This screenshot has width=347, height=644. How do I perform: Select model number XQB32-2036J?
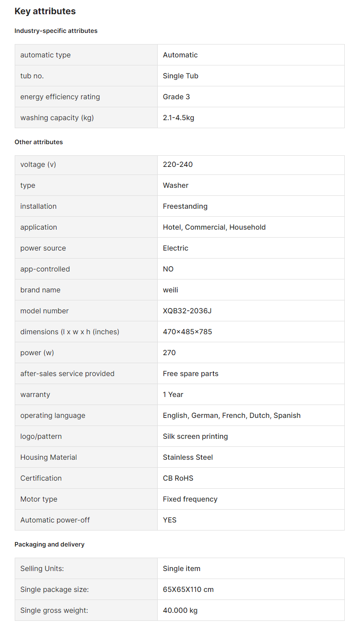tap(187, 311)
